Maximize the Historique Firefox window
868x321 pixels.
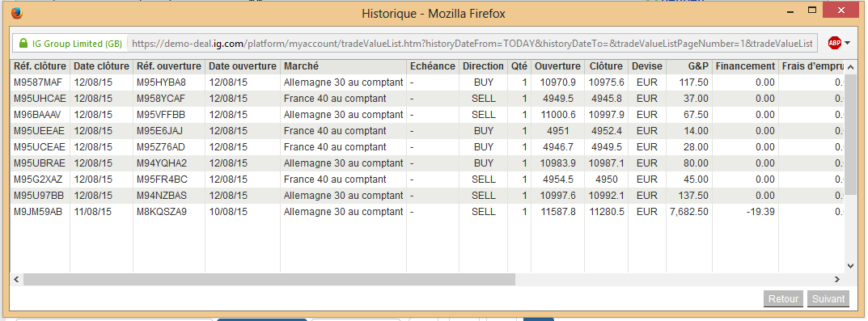(x=813, y=10)
